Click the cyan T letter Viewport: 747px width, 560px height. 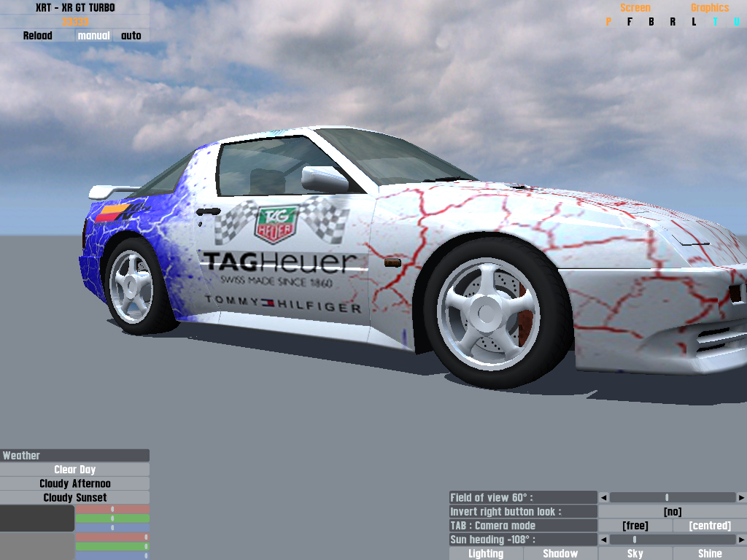coord(715,21)
